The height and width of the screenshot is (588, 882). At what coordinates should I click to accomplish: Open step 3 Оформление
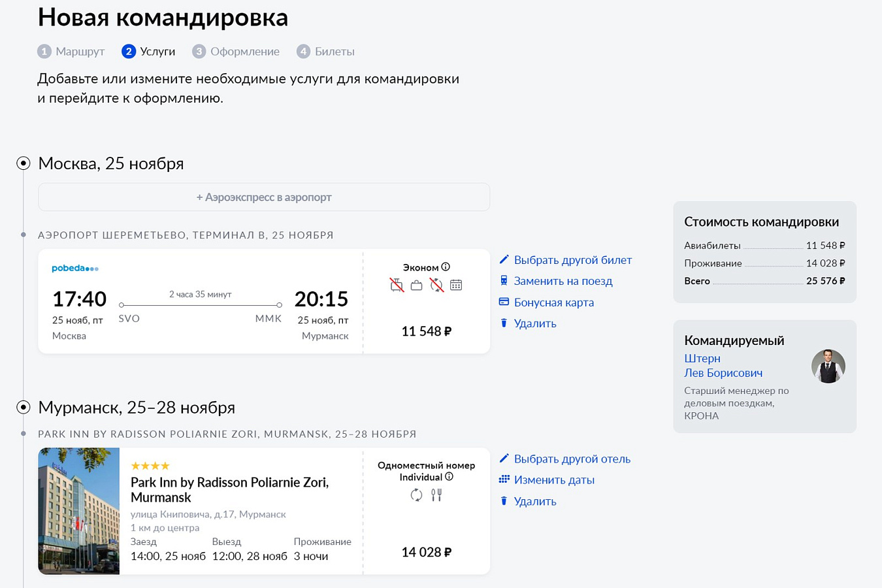(x=236, y=52)
